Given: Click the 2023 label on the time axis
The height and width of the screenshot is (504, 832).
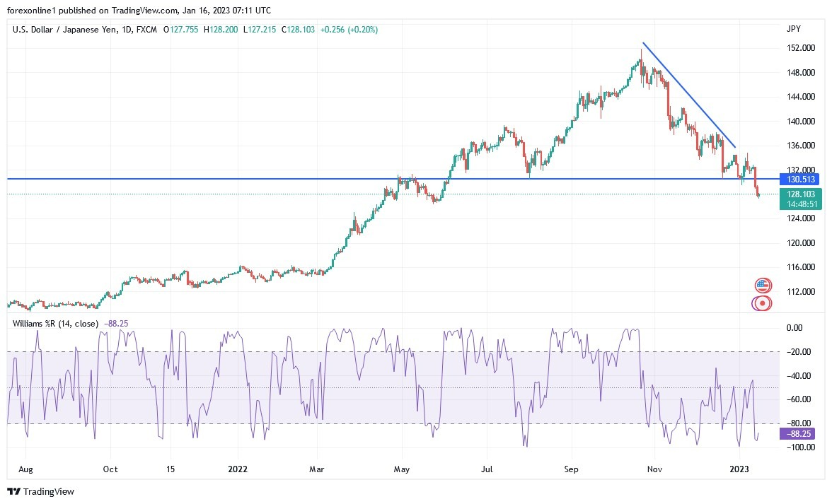Looking at the screenshot, I should (x=740, y=469).
